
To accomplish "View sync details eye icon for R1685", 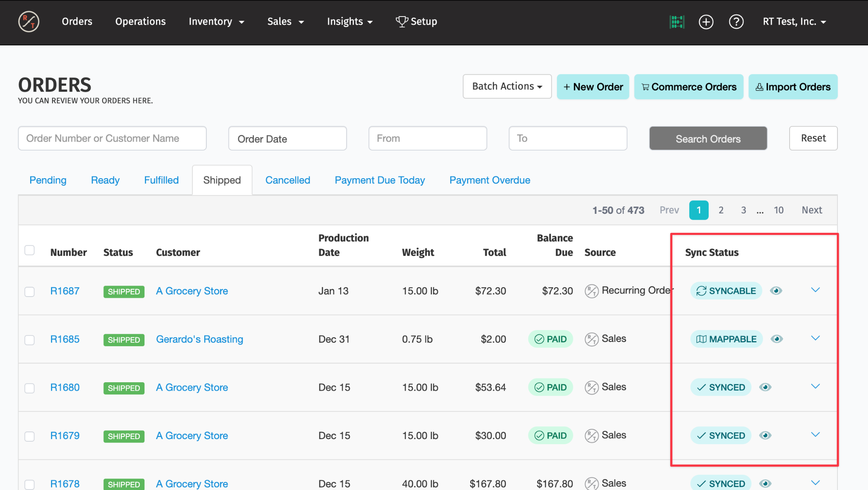I will coord(777,339).
